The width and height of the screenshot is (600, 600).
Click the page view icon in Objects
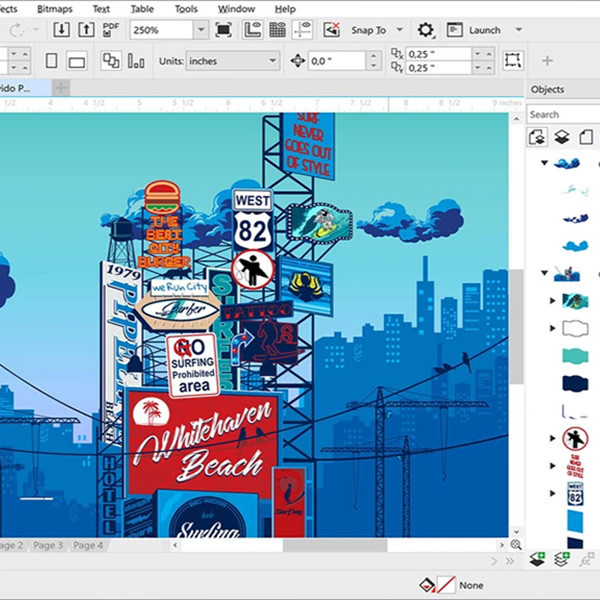(x=585, y=137)
